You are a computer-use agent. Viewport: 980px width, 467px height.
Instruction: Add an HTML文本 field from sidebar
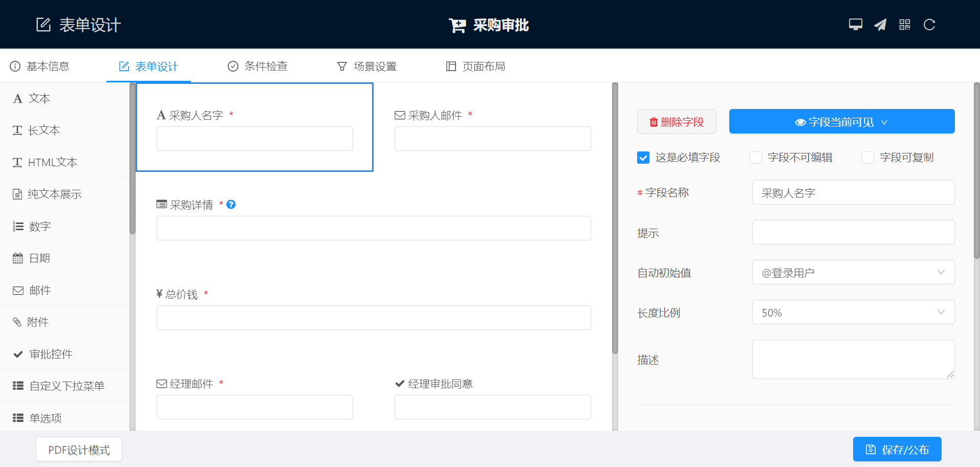point(64,162)
